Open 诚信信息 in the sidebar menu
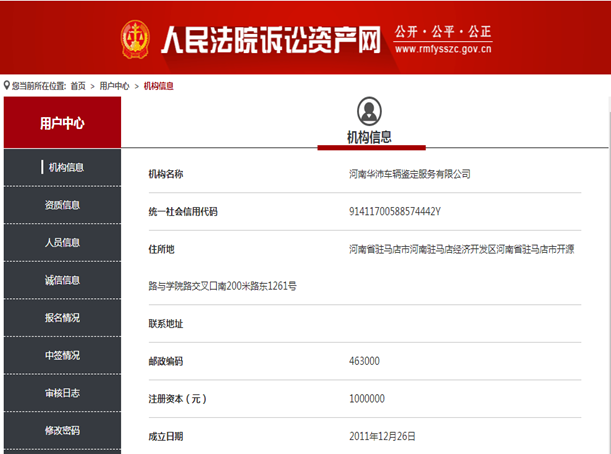This screenshot has height=454, width=611. pos(62,280)
